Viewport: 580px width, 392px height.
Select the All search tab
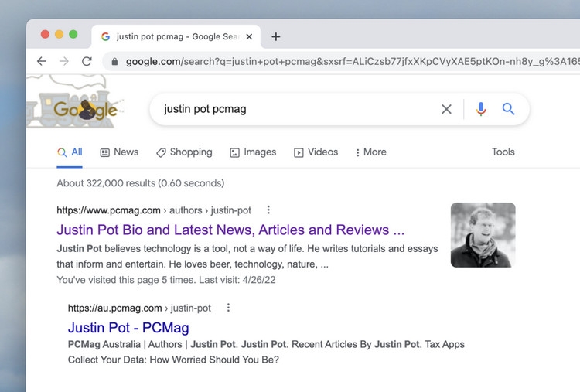(70, 152)
